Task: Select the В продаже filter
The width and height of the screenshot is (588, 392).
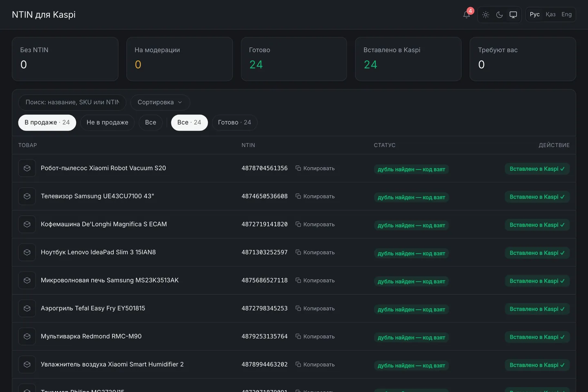Action: 47,122
